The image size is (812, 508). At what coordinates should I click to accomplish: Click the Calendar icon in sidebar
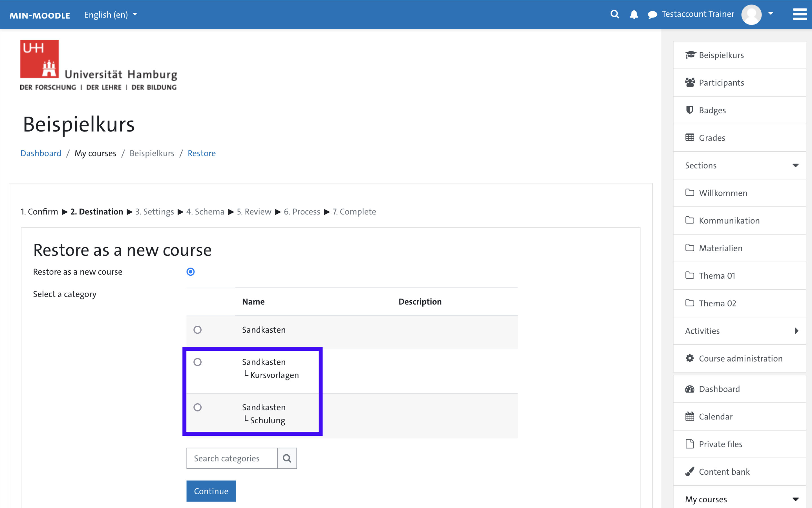tap(690, 416)
